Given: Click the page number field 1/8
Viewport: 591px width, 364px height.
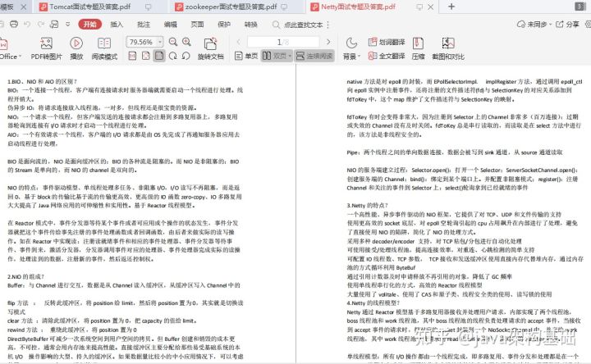Looking at the screenshot, I should (283, 42).
